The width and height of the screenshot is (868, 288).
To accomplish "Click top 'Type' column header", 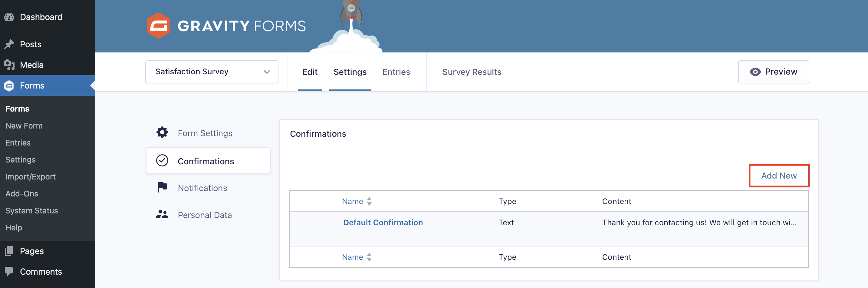I will tap(507, 201).
